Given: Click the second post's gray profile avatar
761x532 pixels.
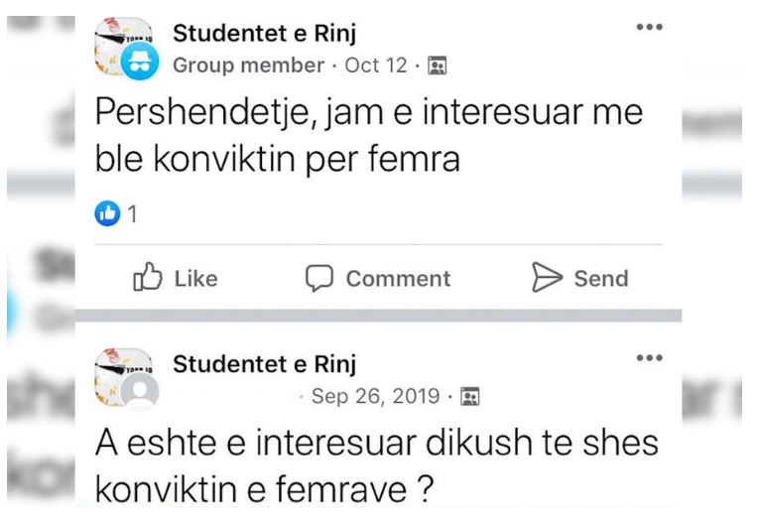Looking at the screenshot, I should coord(140,391).
